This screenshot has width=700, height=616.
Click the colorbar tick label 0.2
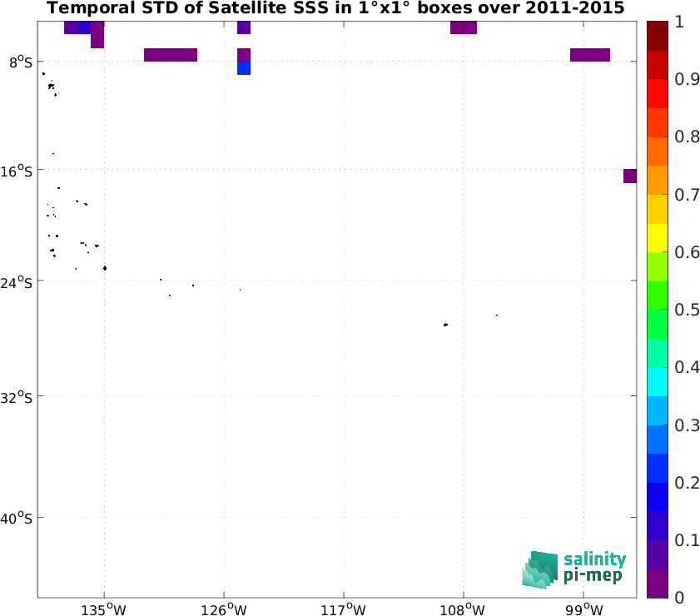point(687,483)
